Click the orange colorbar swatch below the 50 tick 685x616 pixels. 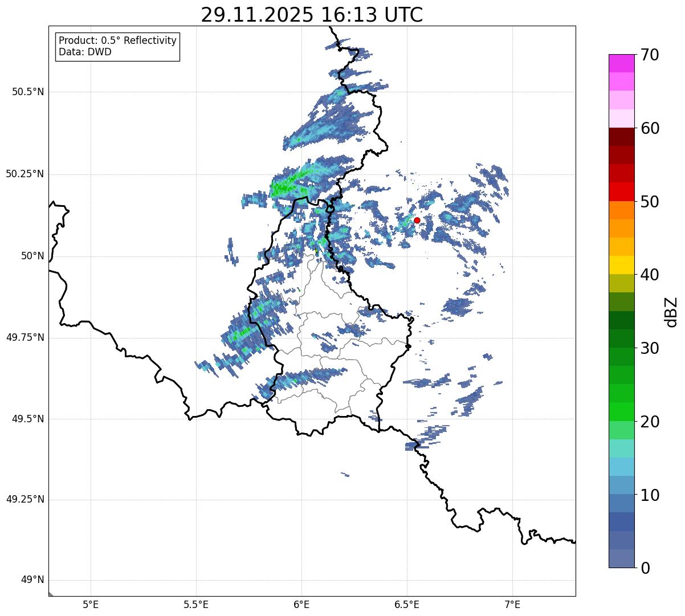621,210
